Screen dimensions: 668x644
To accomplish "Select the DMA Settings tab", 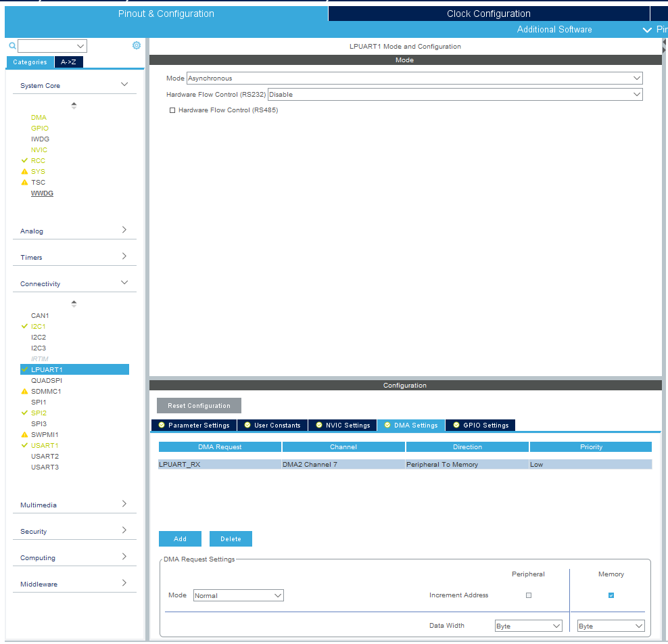I will (x=411, y=425).
